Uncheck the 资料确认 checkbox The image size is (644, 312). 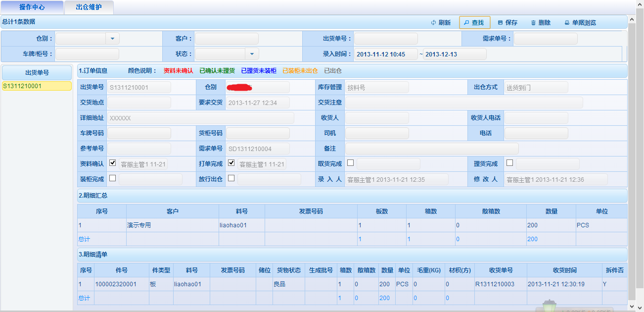[x=113, y=163]
